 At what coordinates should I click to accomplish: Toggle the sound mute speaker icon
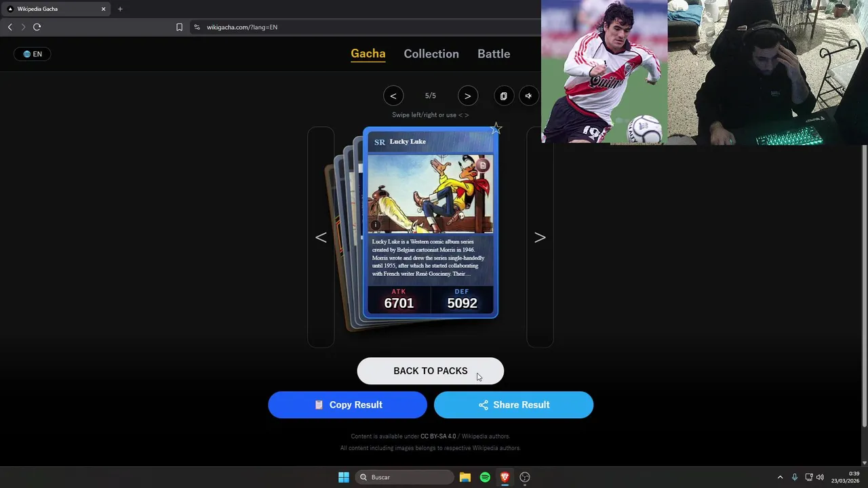pyautogui.click(x=528, y=96)
